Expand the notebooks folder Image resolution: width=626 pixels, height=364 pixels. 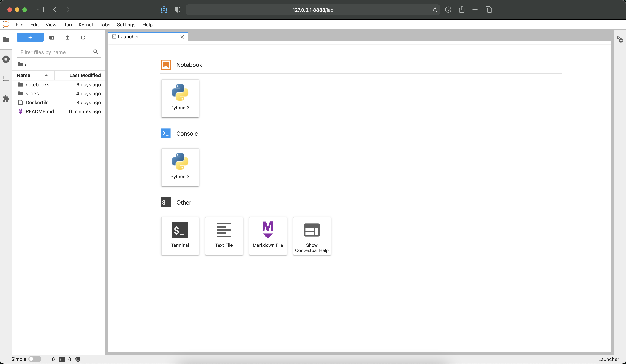(37, 85)
